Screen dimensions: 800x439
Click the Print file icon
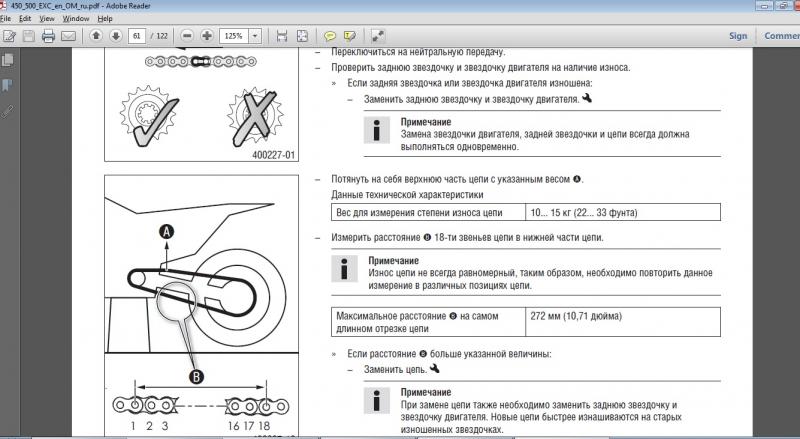pos(48,36)
